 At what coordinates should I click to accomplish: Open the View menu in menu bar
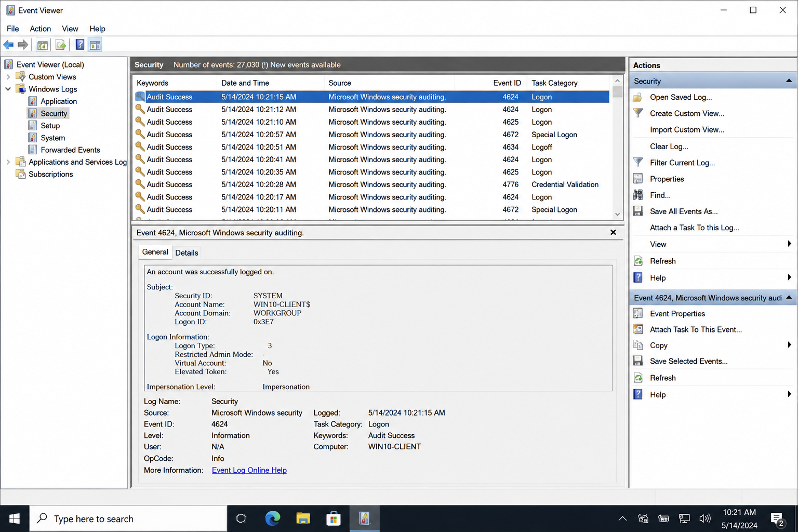pos(70,29)
